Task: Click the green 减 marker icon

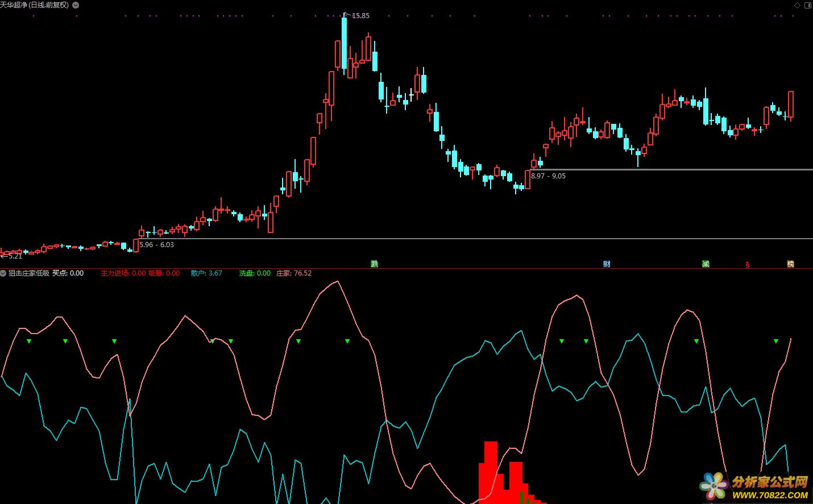Action: (706, 264)
